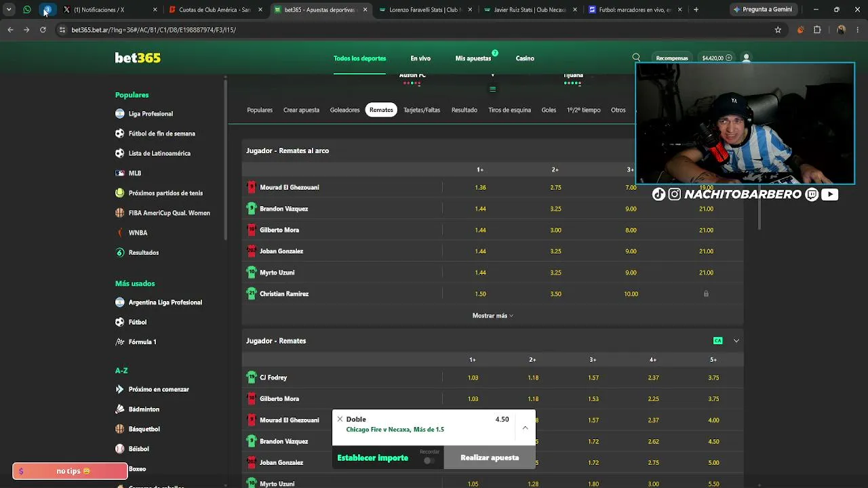Open the WhatsApp pinned browser tab

click(27, 9)
